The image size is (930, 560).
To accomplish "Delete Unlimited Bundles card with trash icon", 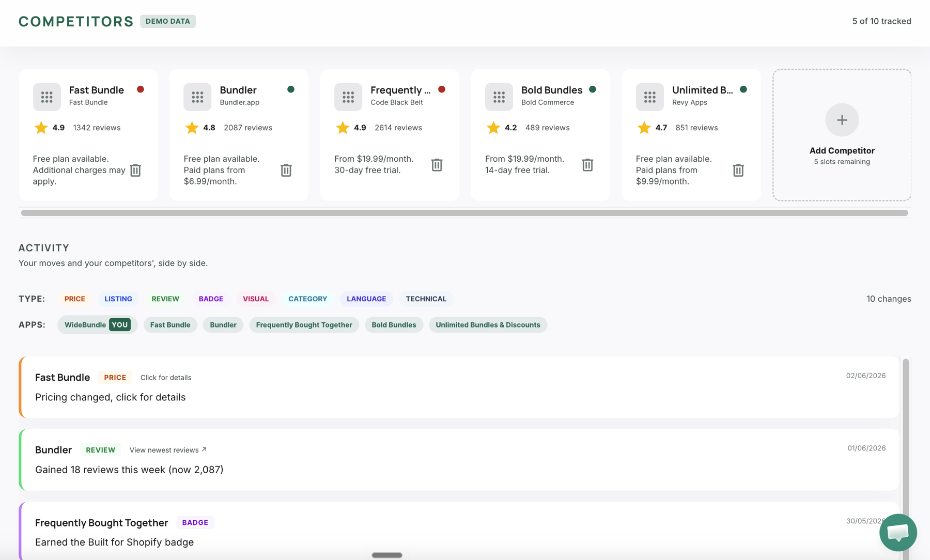I will [x=738, y=170].
